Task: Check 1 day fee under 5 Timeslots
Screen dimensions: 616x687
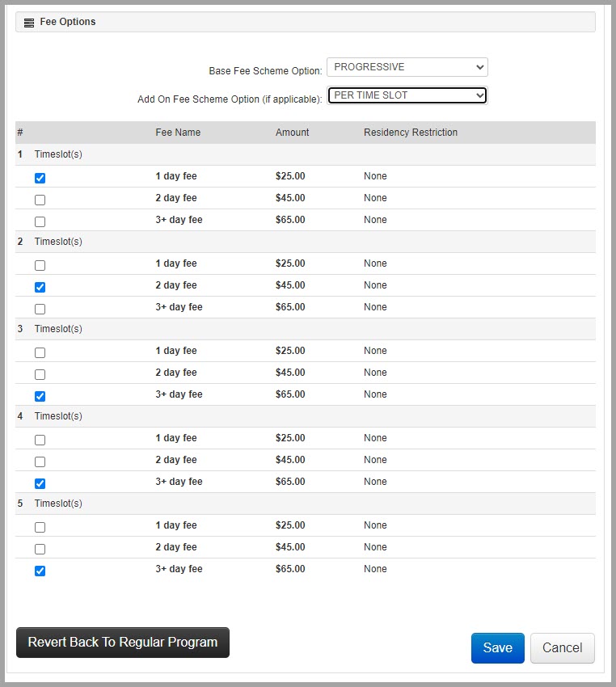Action: pos(40,527)
